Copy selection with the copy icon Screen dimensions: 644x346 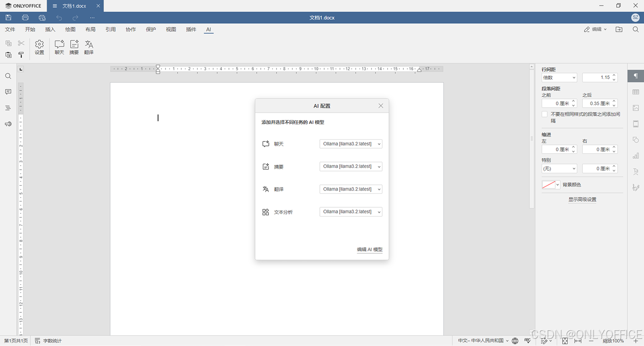point(8,43)
